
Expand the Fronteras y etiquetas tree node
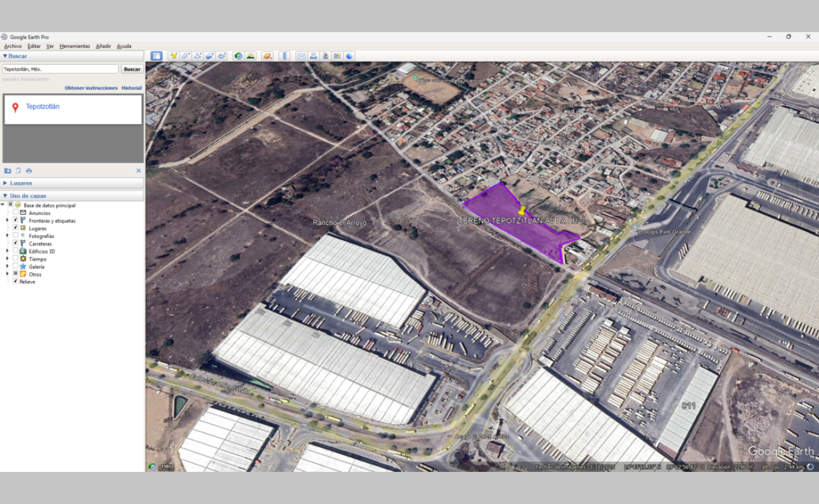7,220
